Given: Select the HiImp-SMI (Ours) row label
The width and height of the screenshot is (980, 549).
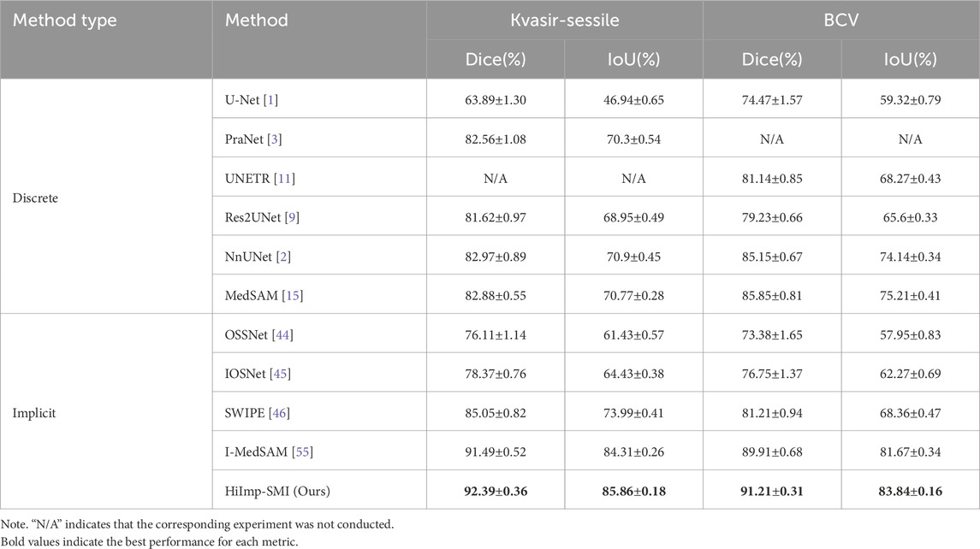Looking at the screenshot, I should 277,491.
